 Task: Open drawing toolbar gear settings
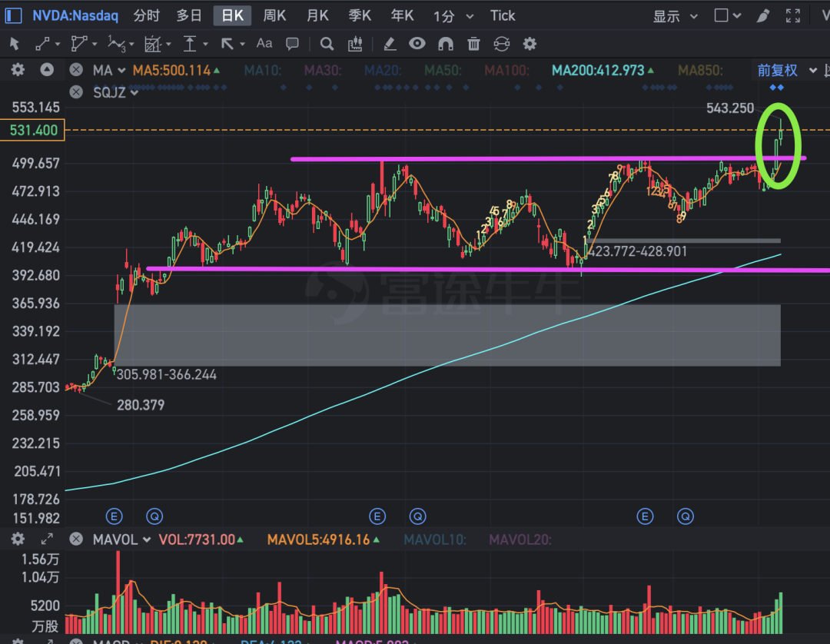[x=530, y=44]
